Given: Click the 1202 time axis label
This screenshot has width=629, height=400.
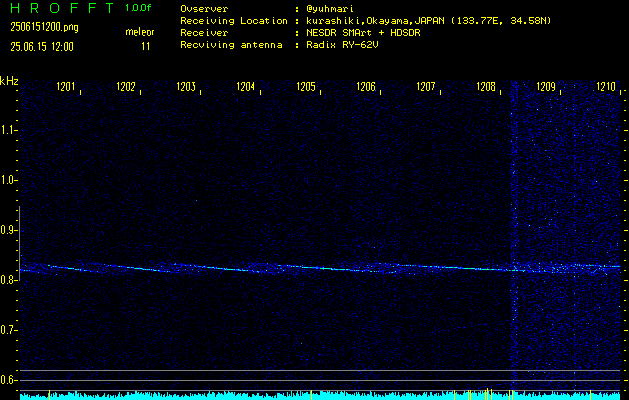Looking at the screenshot, I should point(126,87).
